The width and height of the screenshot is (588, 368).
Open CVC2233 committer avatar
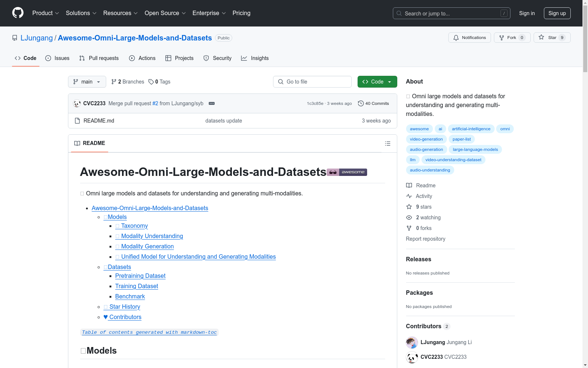point(77,103)
